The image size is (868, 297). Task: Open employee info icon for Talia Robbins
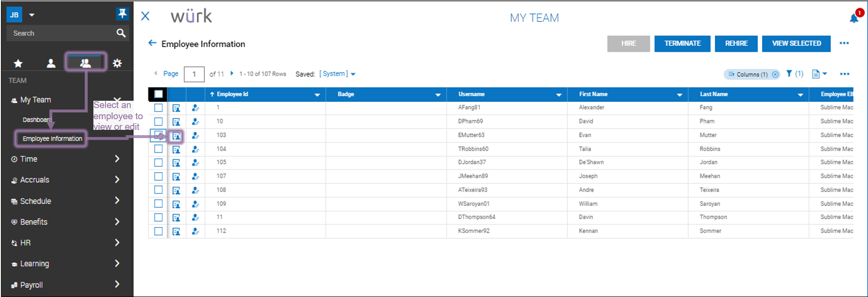click(x=176, y=149)
